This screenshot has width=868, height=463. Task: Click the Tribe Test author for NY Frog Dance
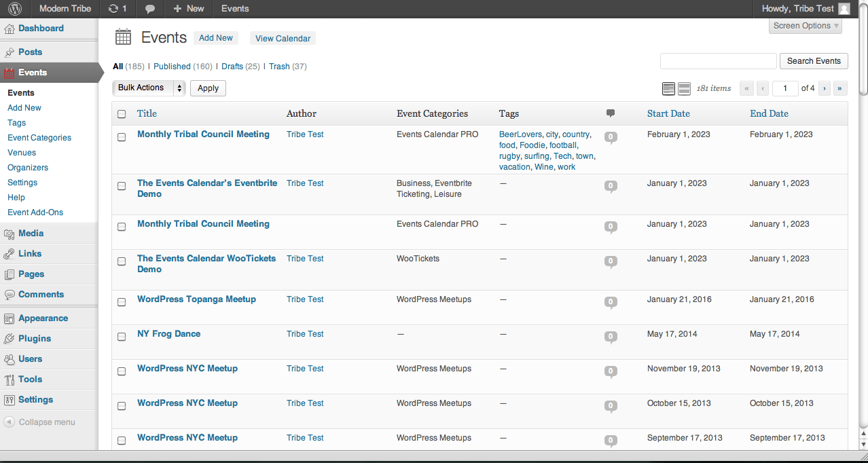pyautogui.click(x=305, y=334)
